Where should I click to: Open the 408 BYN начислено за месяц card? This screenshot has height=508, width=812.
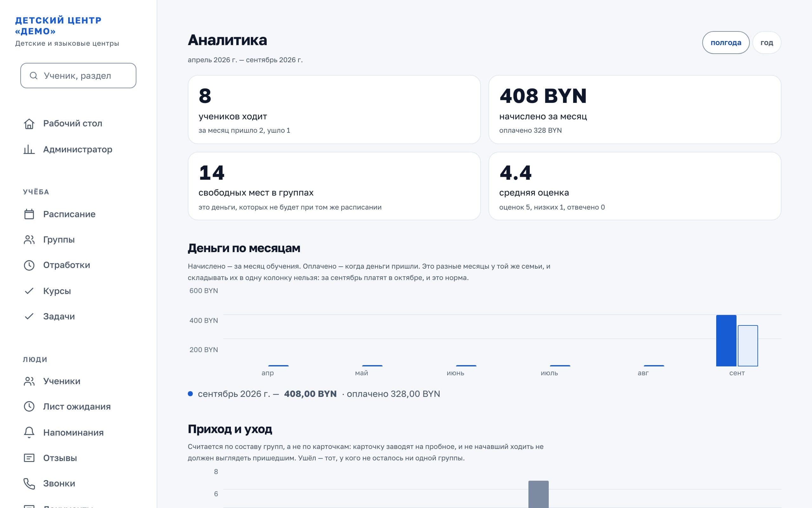coord(635,110)
